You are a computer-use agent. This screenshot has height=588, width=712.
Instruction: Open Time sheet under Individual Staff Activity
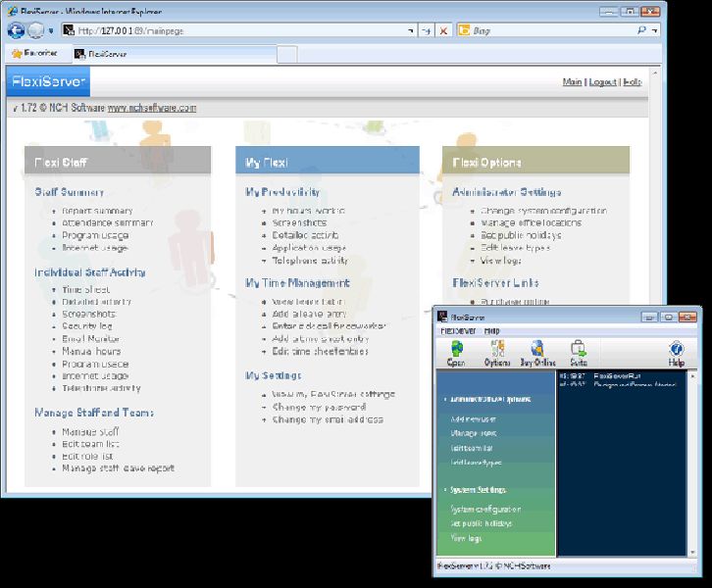point(86,289)
